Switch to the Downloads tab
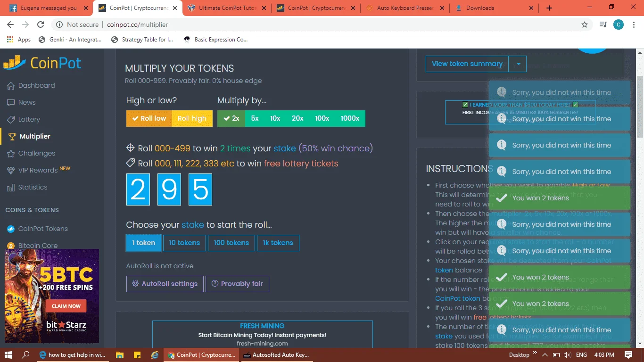 click(493, 8)
